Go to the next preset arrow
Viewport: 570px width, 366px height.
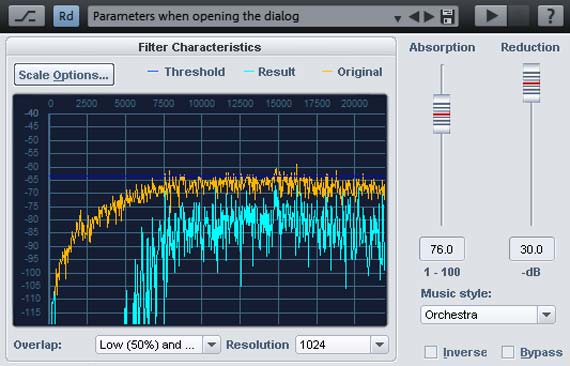[x=429, y=17]
